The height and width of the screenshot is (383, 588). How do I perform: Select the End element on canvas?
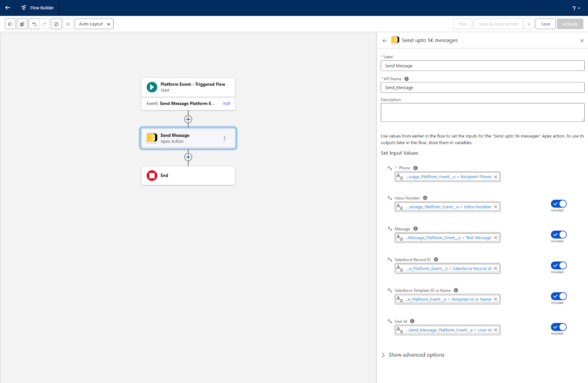click(x=188, y=175)
